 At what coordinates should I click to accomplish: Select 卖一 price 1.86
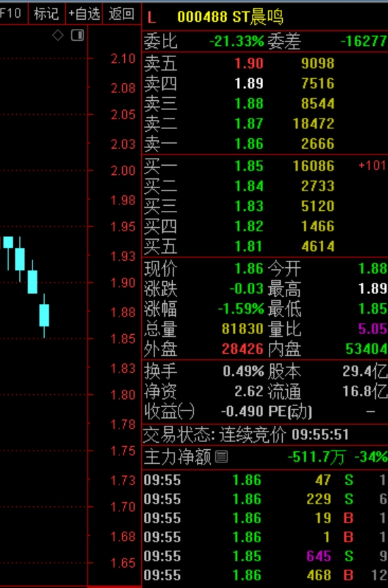[249, 144]
